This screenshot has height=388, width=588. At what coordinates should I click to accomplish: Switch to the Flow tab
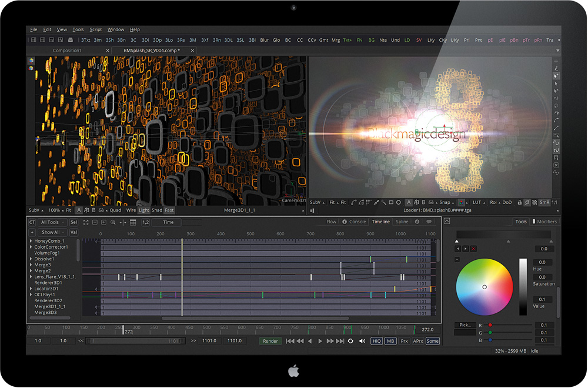332,222
